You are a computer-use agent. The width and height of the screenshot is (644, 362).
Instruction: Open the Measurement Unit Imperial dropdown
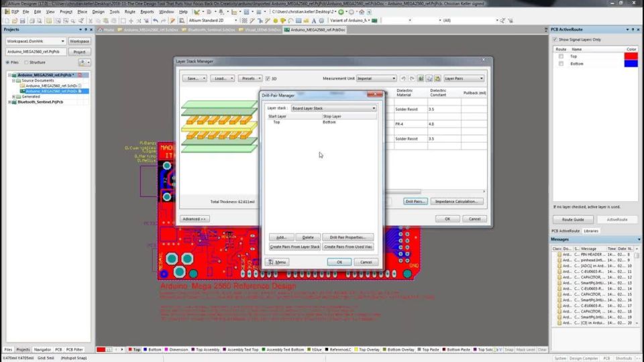(376, 78)
